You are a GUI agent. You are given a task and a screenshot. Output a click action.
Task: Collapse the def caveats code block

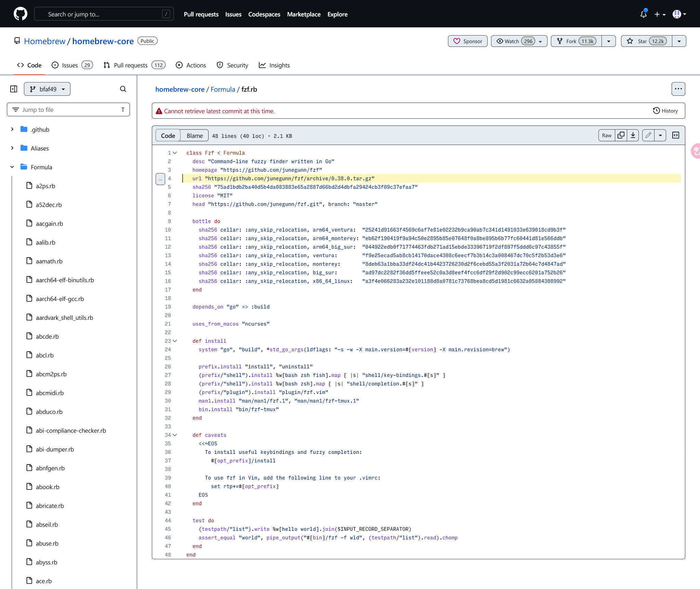[x=175, y=435]
